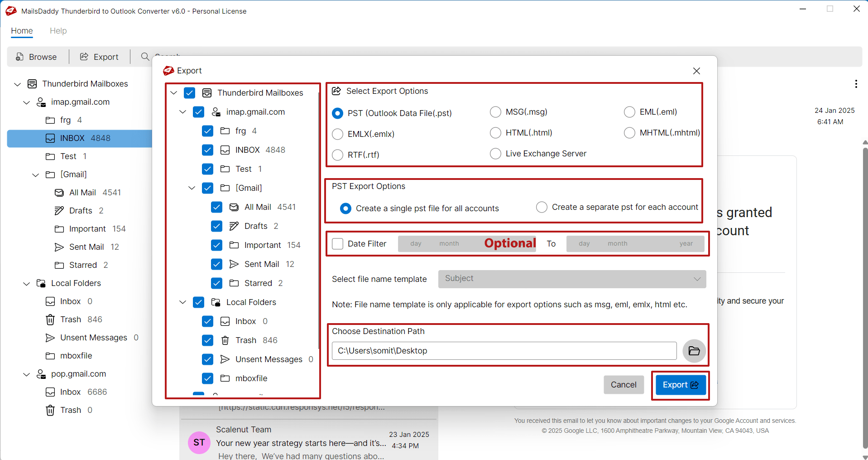Viewport: 868px width, 460px height.
Task: Select the Trash icon under pop.gmail.com
Action: [50, 410]
